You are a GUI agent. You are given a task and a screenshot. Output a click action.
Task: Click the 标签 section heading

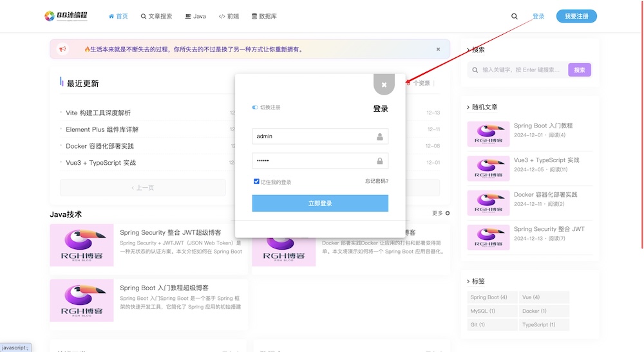(x=478, y=281)
